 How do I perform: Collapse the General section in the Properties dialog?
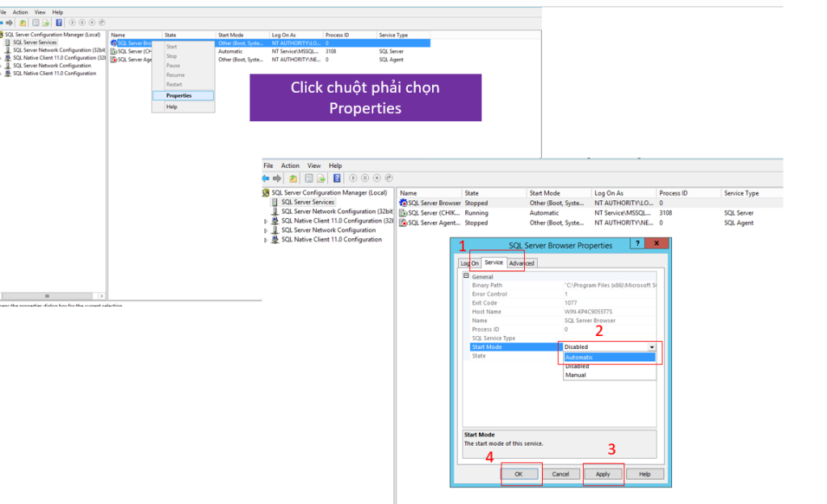click(x=466, y=275)
